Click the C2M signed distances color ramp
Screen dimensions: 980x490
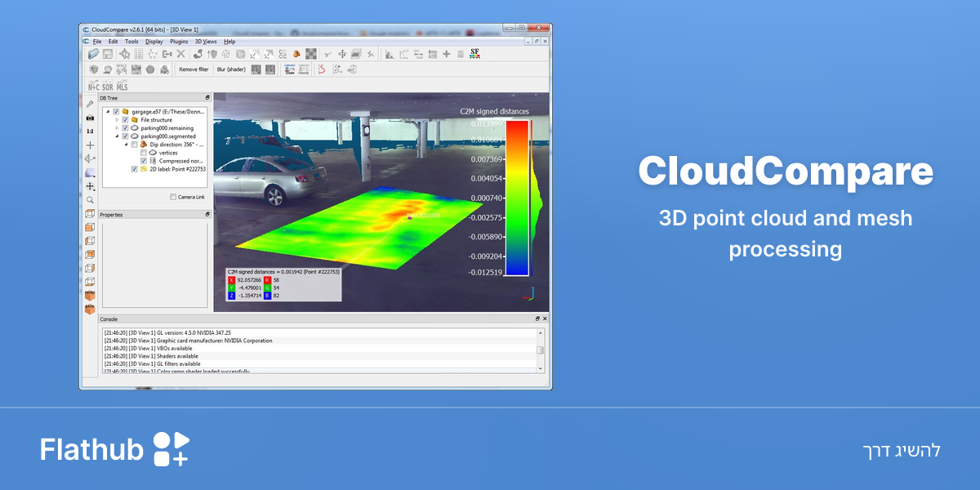tap(518, 198)
